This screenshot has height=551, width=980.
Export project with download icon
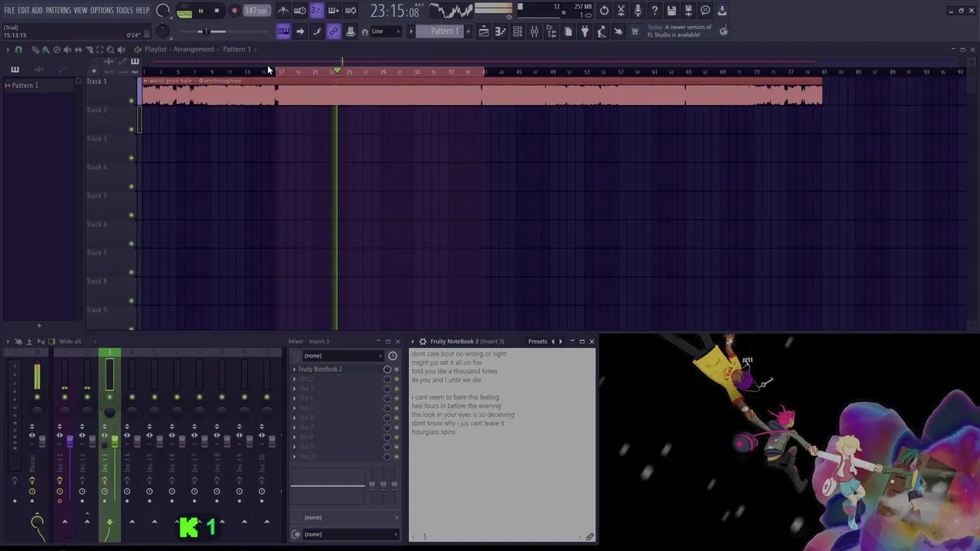722,11
